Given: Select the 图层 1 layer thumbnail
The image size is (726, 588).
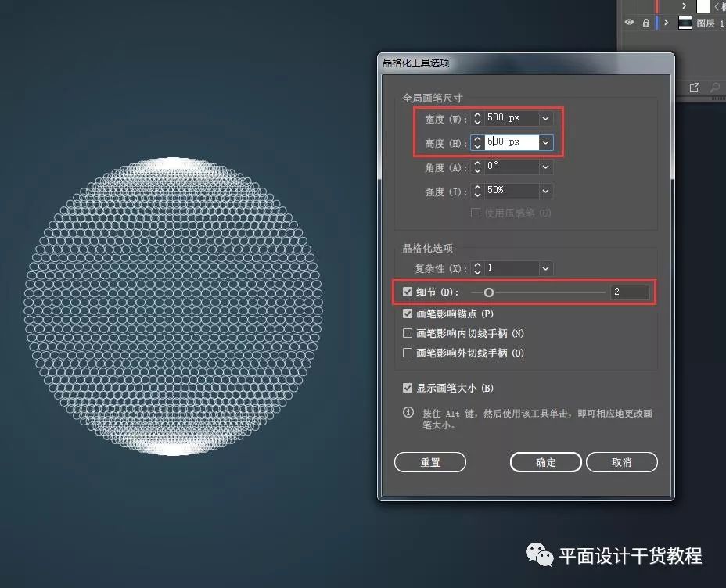Looking at the screenshot, I should pyautogui.click(x=685, y=23).
